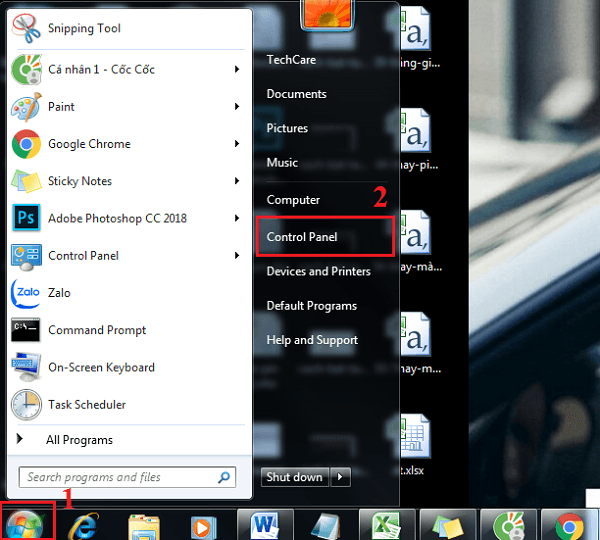Click the Windows Start orb button
Screen dimensions: 600x540
point(27,524)
